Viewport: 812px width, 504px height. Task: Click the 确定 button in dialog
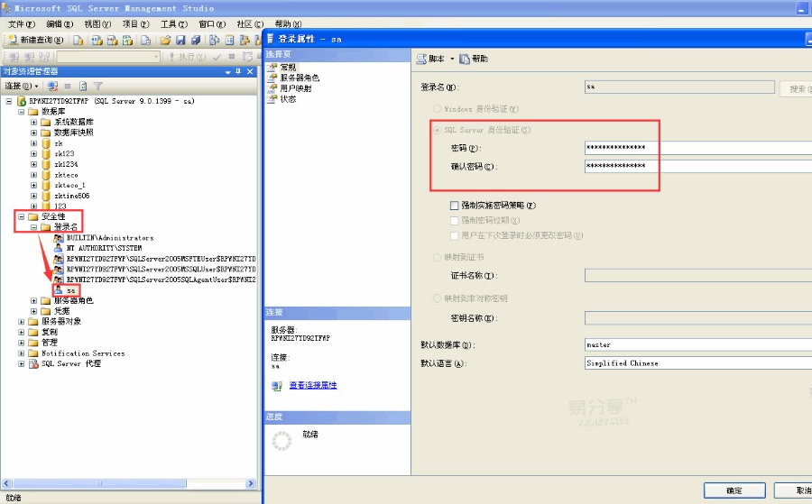[x=734, y=490]
